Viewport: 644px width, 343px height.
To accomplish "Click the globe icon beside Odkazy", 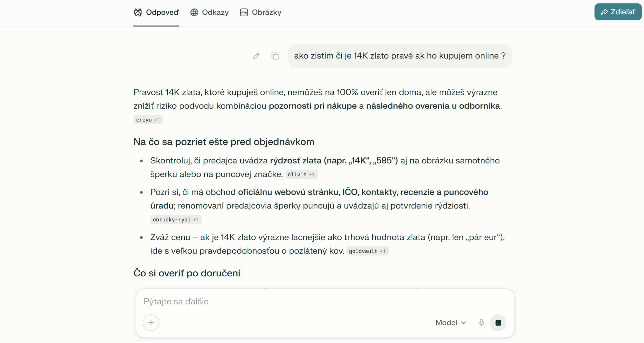I will click(x=194, y=12).
